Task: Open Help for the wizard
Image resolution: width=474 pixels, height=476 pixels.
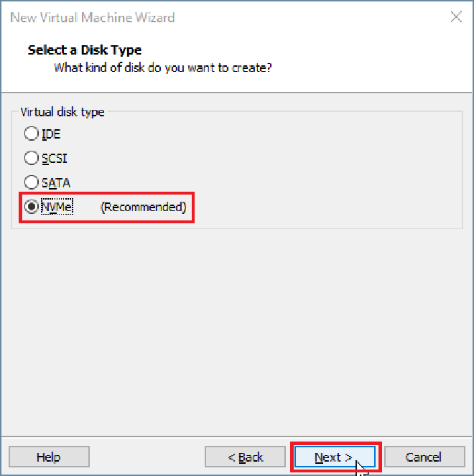Action: tap(49, 457)
